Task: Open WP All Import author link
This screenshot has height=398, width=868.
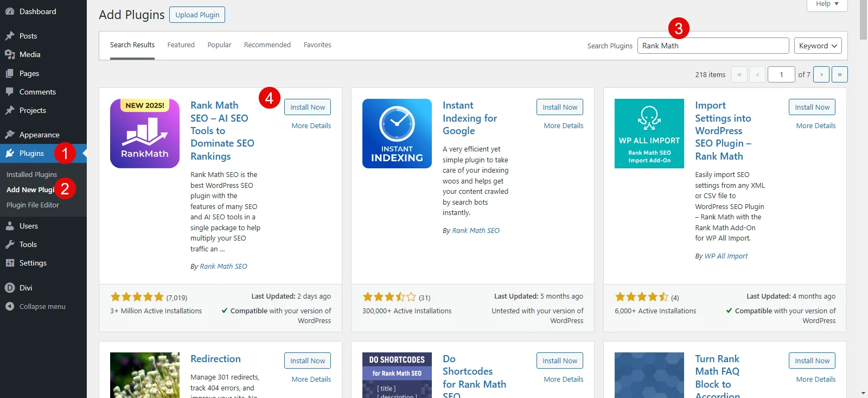Action: click(726, 256)
